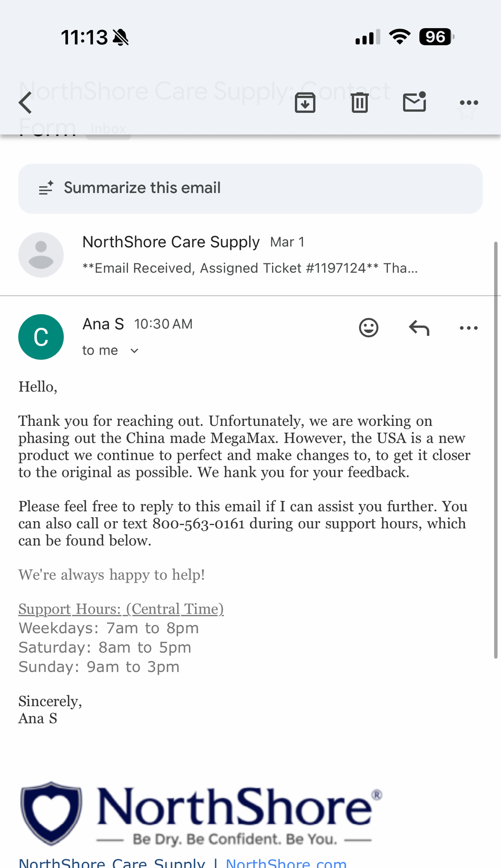Tap Ana S green avatar circle
The image size is (501, 868).
[41, 337]
